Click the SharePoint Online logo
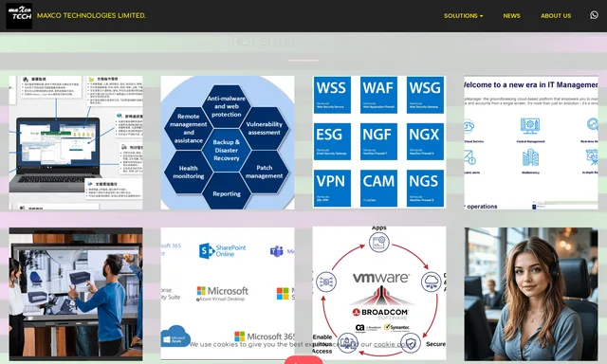 coord(223,250)
